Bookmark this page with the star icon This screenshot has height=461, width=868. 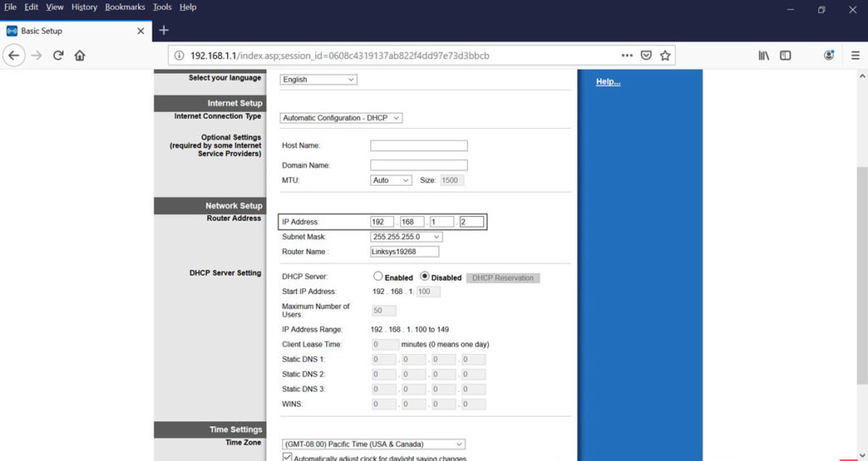coord(665,55)
